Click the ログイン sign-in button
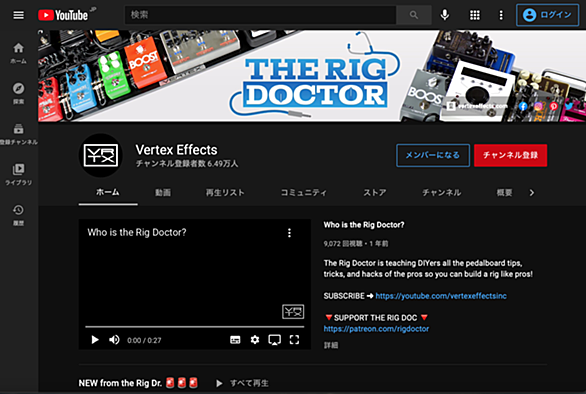The image size is (586, 394). pos(548,15)
